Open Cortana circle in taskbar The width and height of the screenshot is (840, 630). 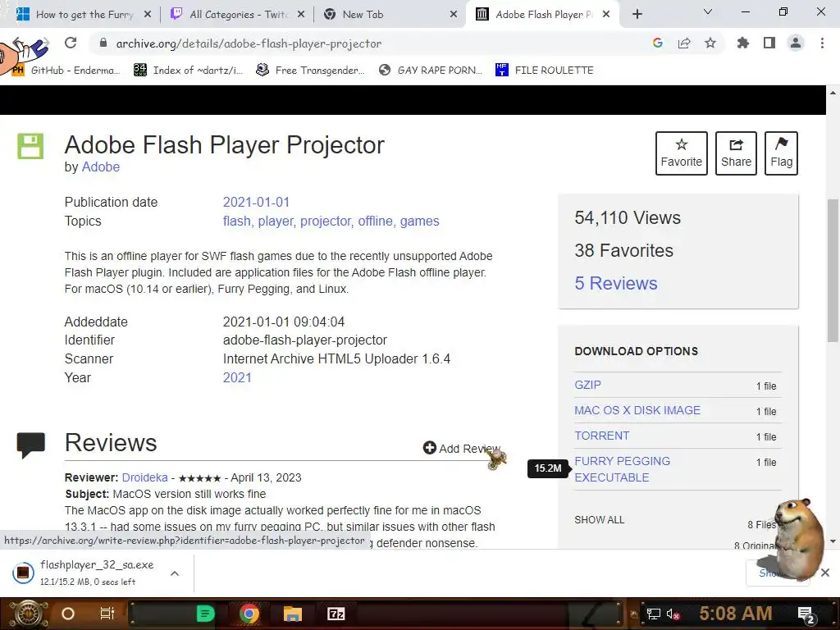point(68,614)
